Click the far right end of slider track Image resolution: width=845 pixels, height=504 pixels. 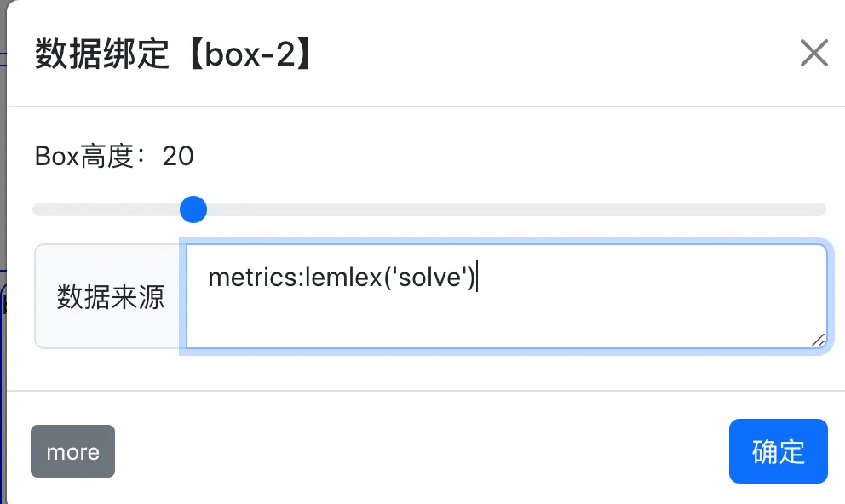(821, 209)
